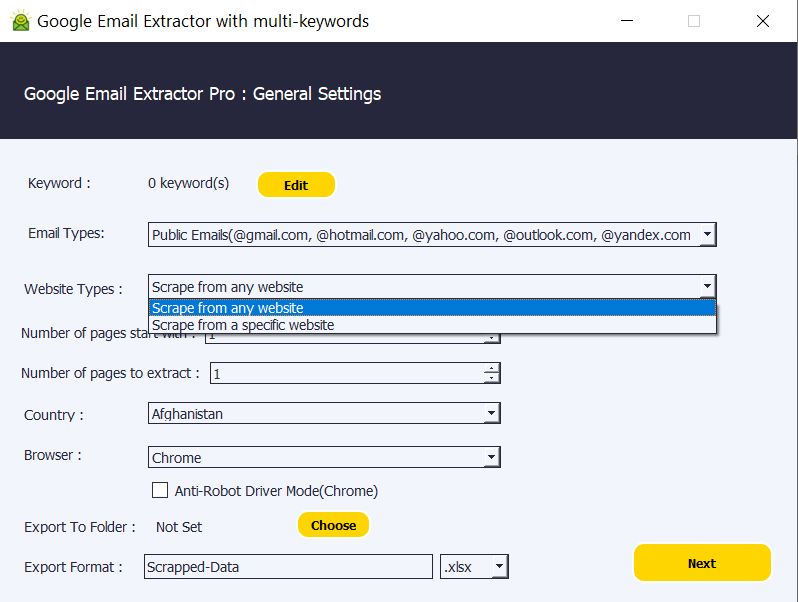This screenshot has width=798, height=602.
Task: Click the disabled maximize button in the title bar
Action: tap(694, 21)
